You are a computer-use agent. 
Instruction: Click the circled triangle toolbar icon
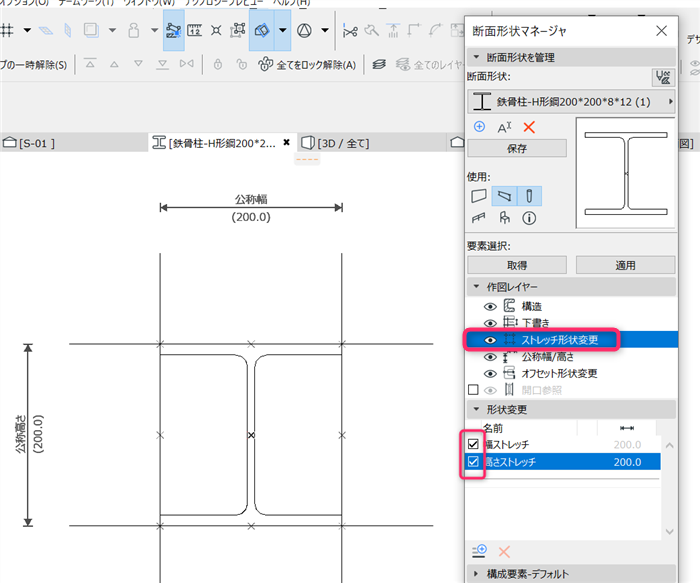304,30
